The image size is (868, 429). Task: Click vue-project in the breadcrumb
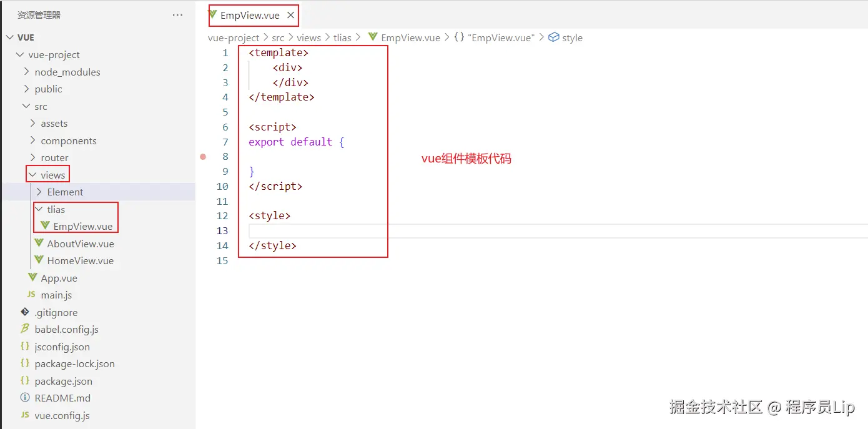coord(234,37)
